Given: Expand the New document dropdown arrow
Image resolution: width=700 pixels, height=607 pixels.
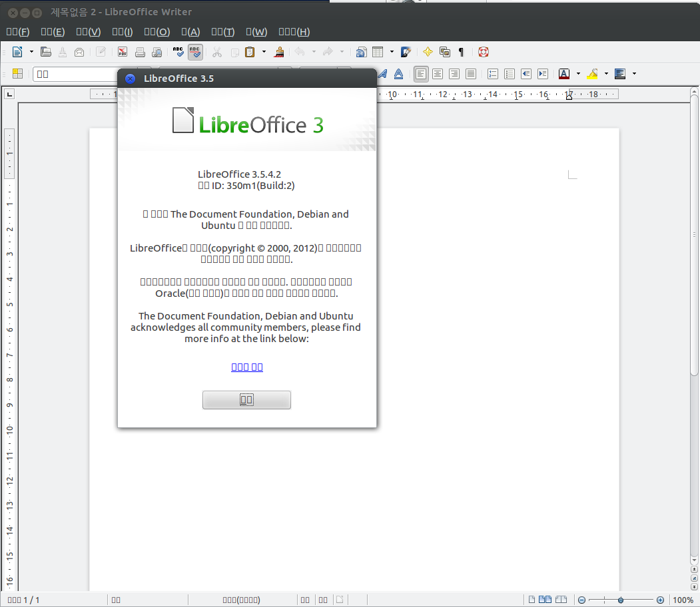Looking at the screenshot, I should tap(31, 52).
